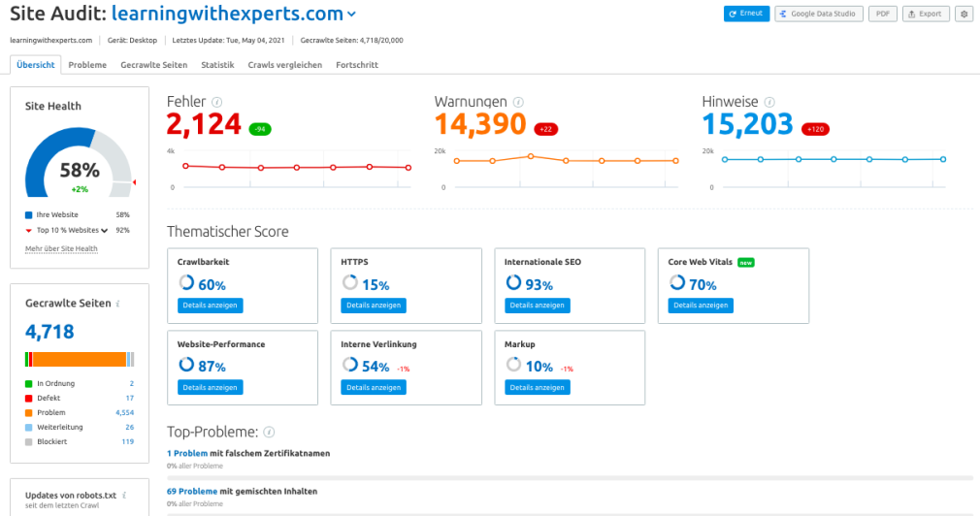Viewport: 980px width, 516px height.
Task: Open the Mehr über Site Health link
Action: (61, 248)
